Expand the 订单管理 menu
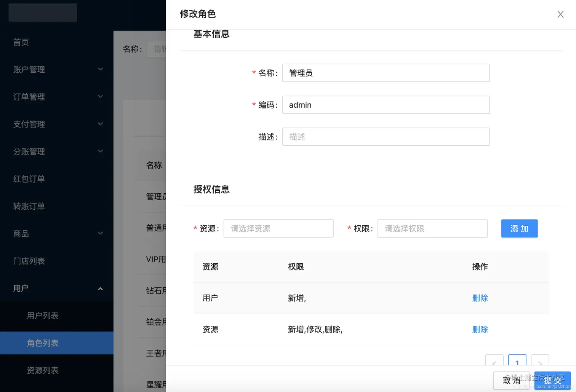The image size is (576, 392). point(57,97)
